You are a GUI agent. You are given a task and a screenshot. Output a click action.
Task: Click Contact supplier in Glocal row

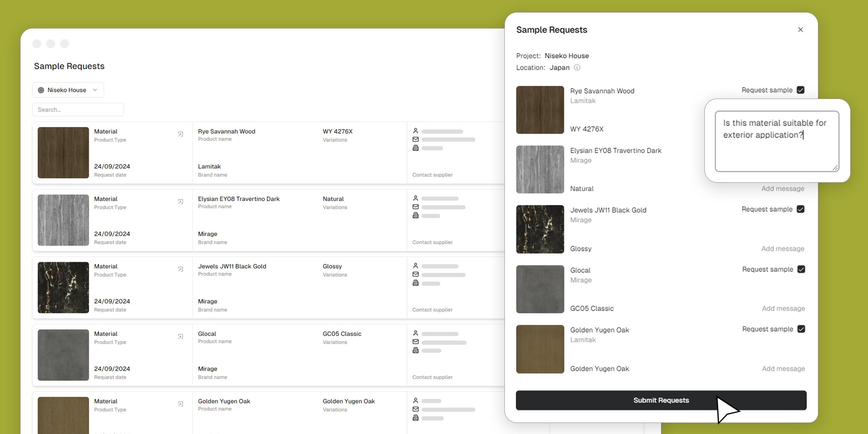432,377
